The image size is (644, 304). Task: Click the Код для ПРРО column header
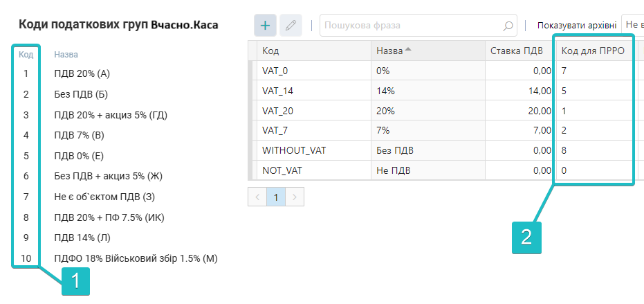click(593, 51)
